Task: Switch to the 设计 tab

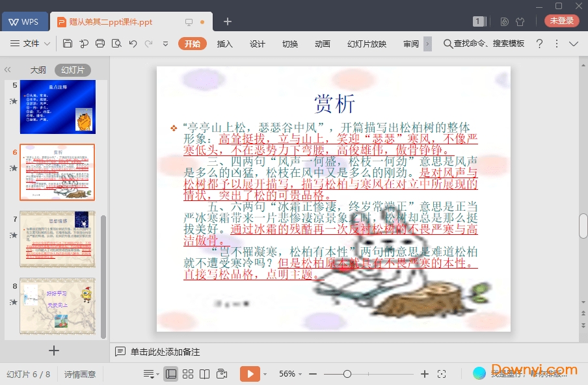Action: point(258,44)
